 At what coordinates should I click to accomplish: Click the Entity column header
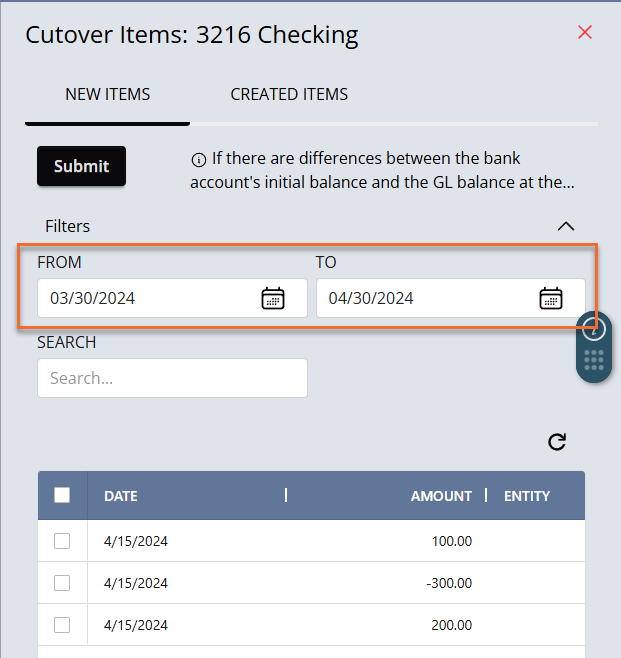[x=527, y=496]
